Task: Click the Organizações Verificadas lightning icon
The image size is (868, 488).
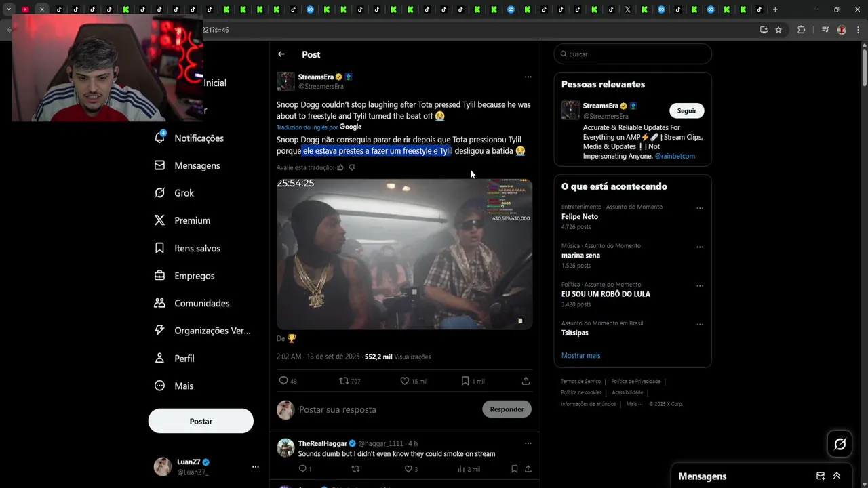Action: 159,331
